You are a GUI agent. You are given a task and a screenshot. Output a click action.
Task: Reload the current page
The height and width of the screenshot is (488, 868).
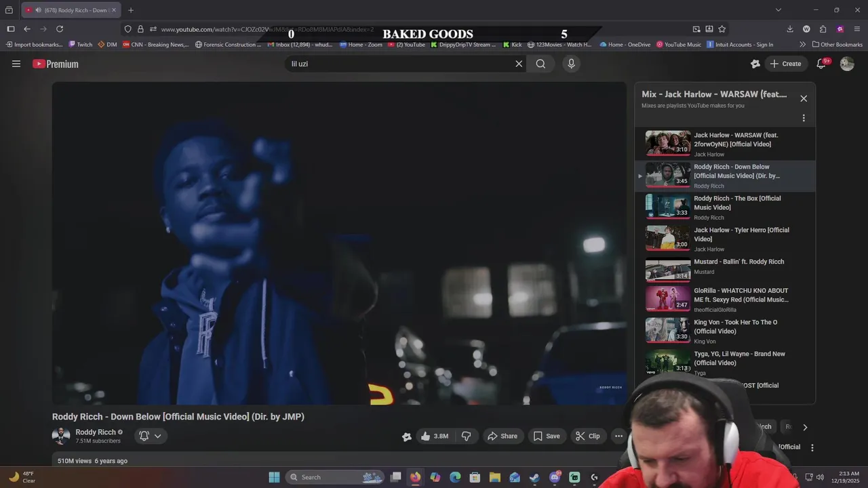[60, 29]
